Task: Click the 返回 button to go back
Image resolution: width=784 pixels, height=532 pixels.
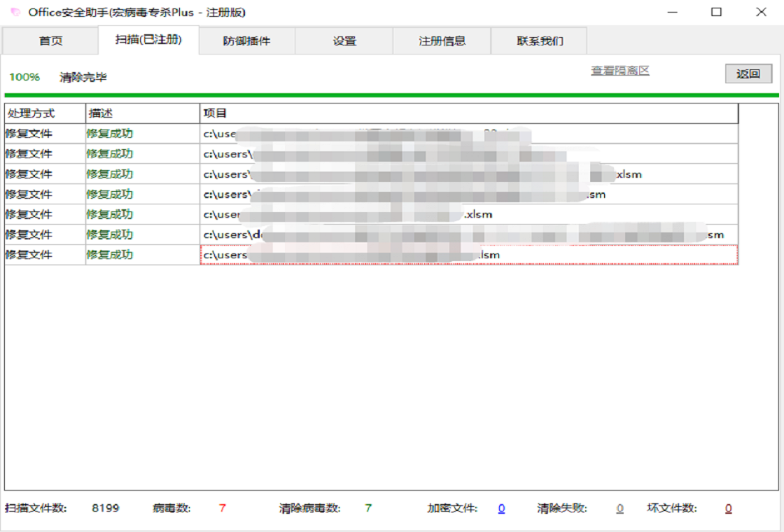Action: click(749, 73)
